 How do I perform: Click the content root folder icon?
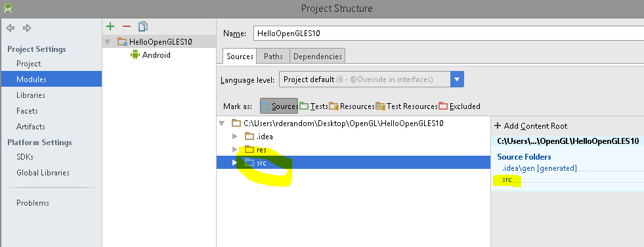pyautogui.click(x=236, y=123)
